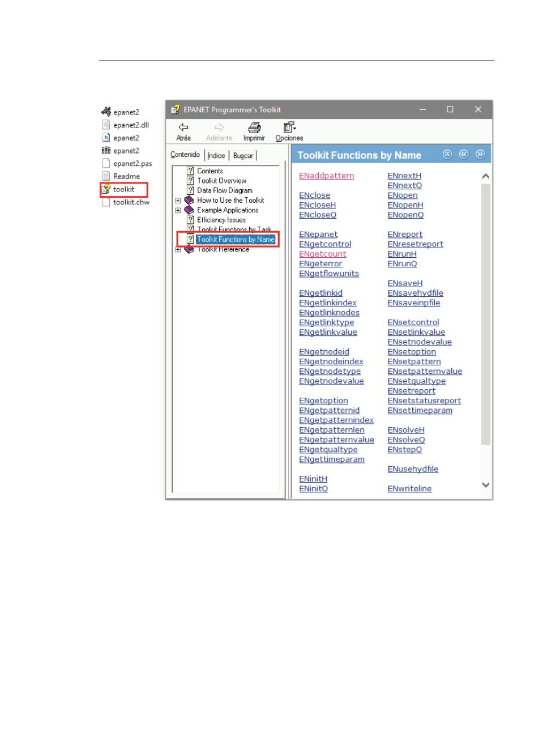Click the Imprimir printer icon
This screenshot has width=560, height=741.
(x=254, y=127)
